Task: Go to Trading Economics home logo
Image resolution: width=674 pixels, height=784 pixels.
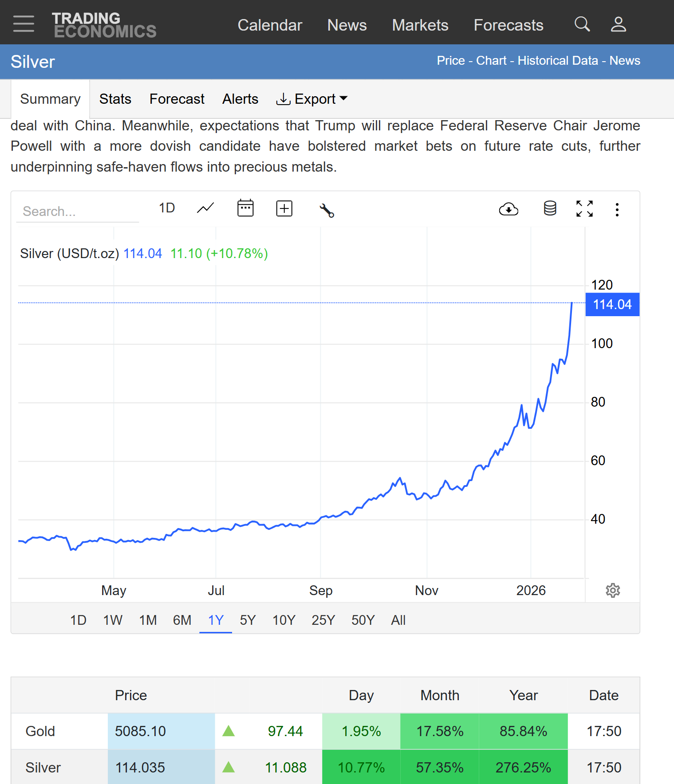Action: [x=104, y=25]
